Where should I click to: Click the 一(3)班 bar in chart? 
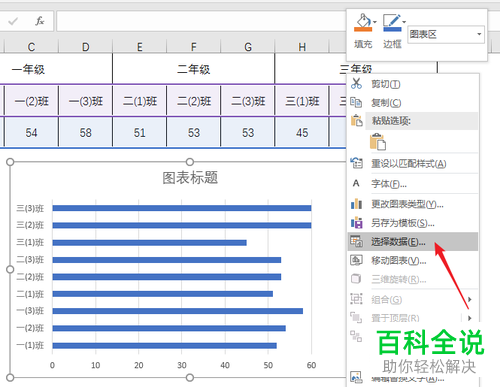click(178, 311)
